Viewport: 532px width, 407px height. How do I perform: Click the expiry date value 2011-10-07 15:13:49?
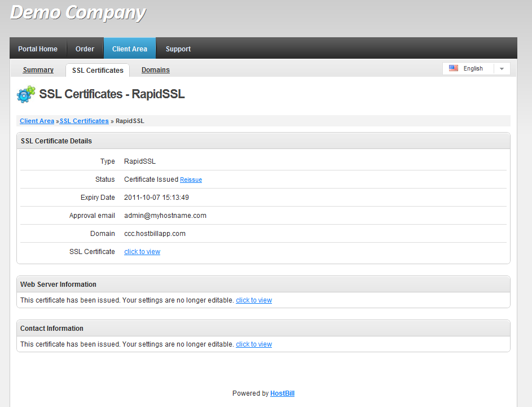click(156, 198)
